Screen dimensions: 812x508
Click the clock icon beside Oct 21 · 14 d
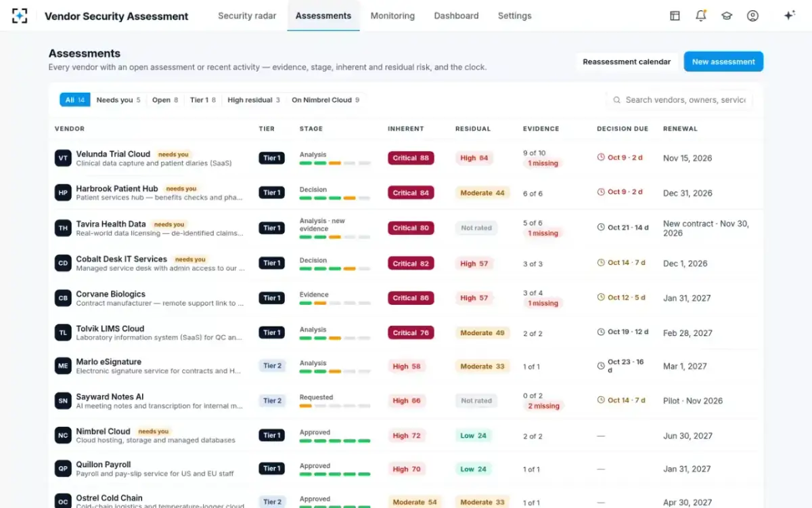(601, 228)
